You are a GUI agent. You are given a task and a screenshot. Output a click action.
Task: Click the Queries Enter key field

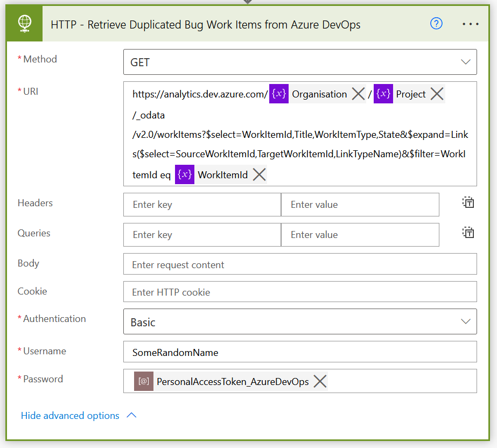202,235
